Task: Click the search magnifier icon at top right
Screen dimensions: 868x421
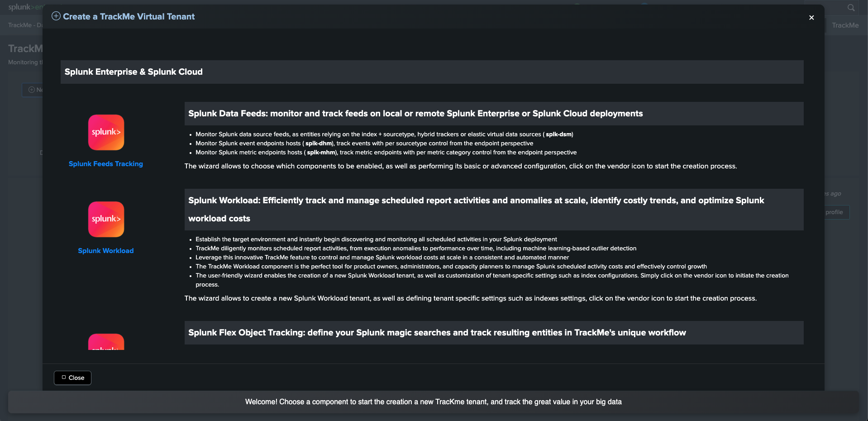Action: click(x=851, y=8)
